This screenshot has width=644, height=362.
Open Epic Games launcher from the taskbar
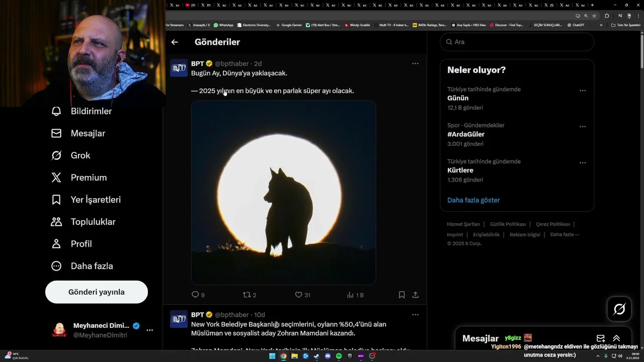(x=350, y=356)
